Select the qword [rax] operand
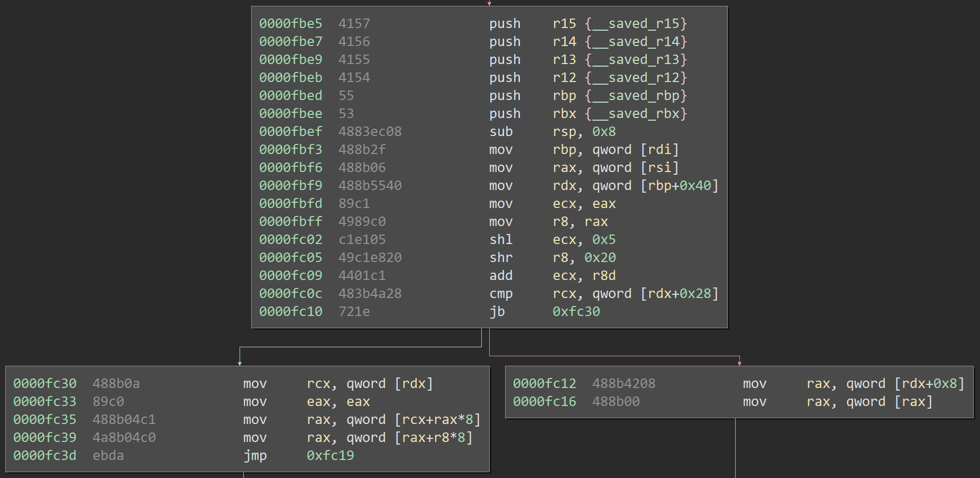The width and height of the screenshot is (980, 478). [889, 402]
